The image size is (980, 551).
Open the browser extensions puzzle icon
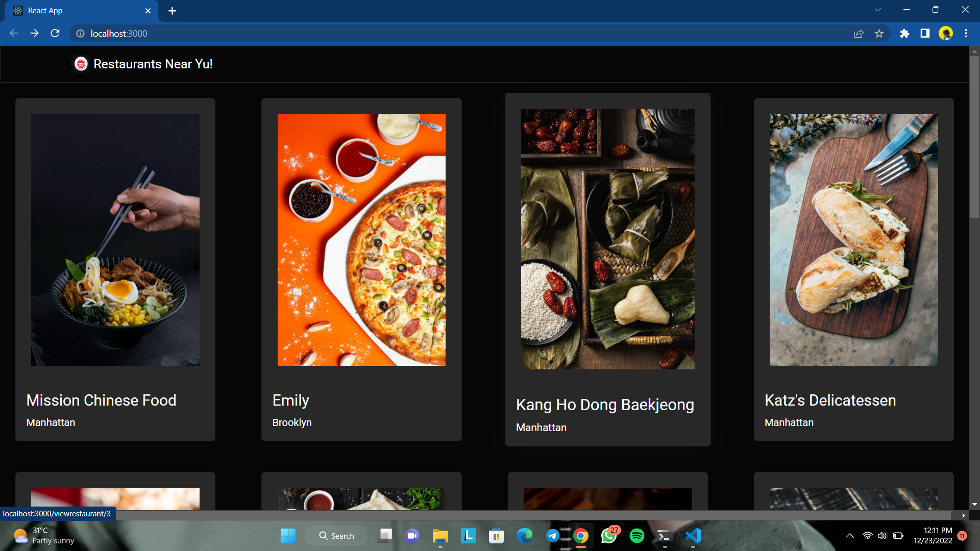coord(905,33)
